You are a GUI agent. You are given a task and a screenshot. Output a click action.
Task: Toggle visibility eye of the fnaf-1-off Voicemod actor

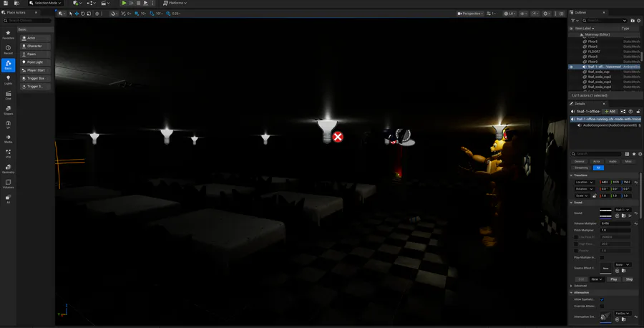pos(571,67)
